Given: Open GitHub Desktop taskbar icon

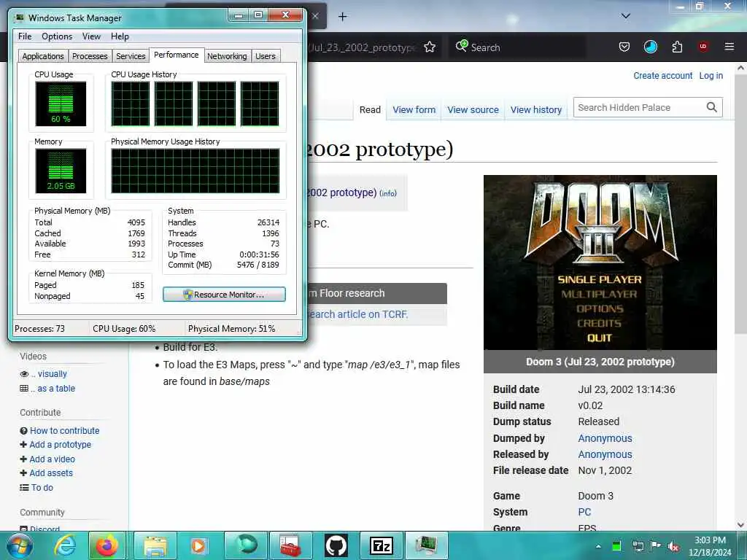Looking at the screenshot, I should 336,545.
